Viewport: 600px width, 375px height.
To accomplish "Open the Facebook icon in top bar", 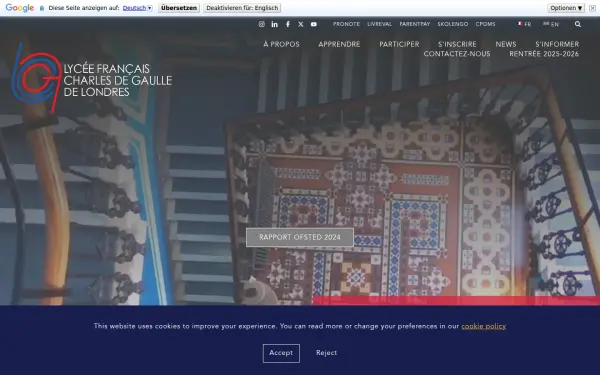I will (288, 24).
